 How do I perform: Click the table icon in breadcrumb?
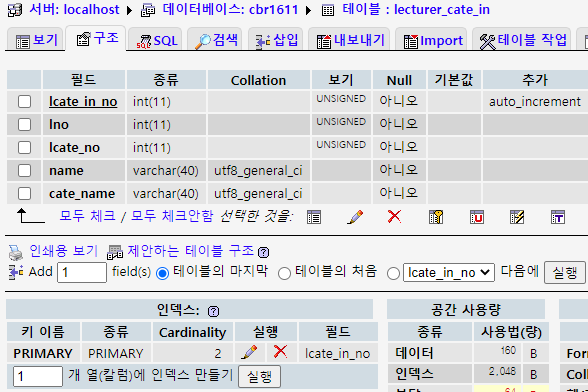327,10
